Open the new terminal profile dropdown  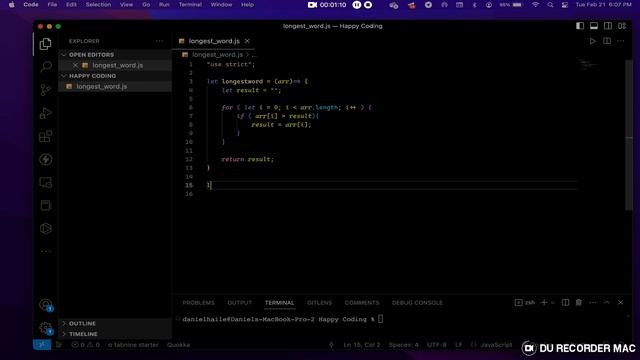tap(553, 302)
